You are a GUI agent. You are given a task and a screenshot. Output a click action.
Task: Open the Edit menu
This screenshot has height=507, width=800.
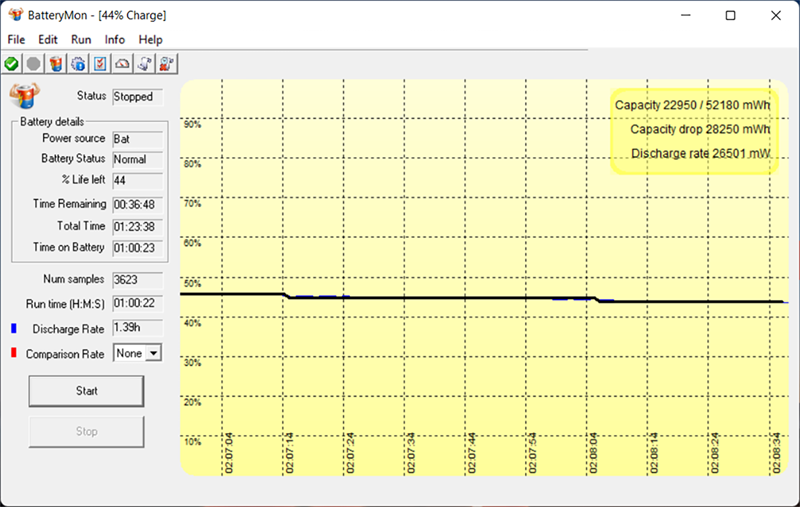[48, 39]
